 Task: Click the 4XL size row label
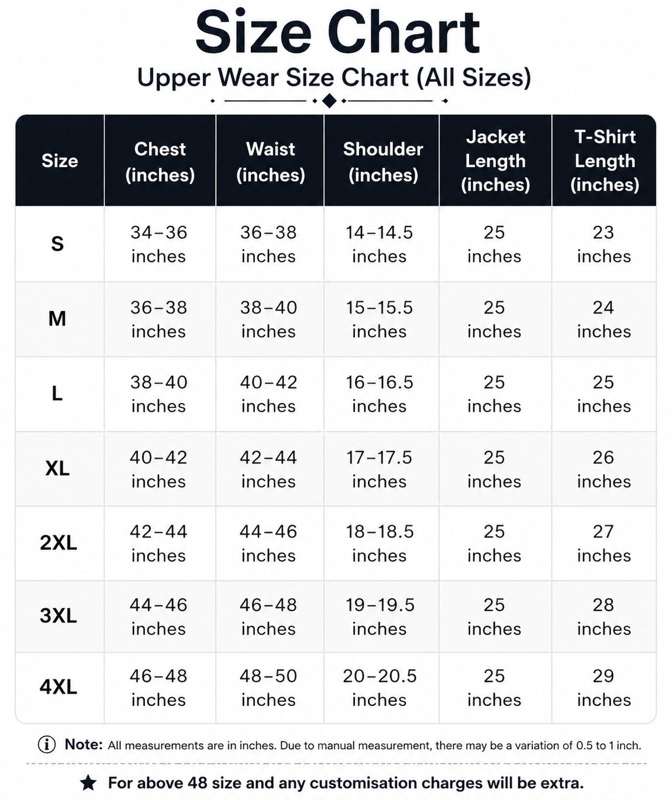58,687
